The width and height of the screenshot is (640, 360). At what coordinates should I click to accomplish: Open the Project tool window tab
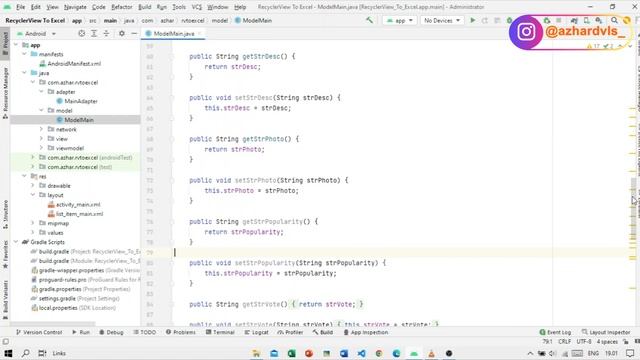(5, 43)
